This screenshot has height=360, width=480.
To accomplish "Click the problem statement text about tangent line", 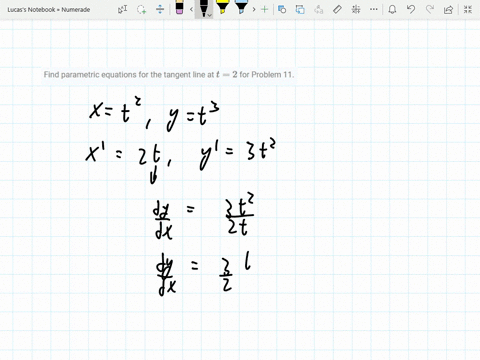I will [x=169, y=75].
